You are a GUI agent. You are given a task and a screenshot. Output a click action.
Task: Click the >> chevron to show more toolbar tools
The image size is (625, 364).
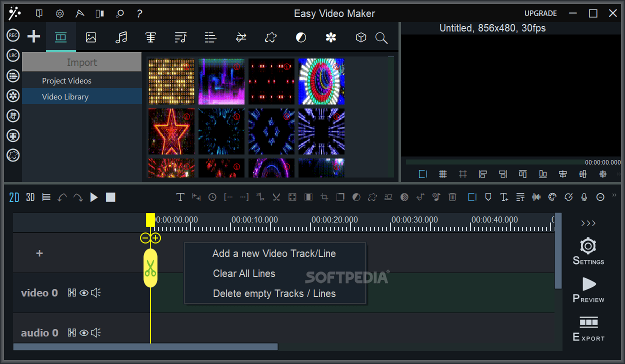pos(614,195)
